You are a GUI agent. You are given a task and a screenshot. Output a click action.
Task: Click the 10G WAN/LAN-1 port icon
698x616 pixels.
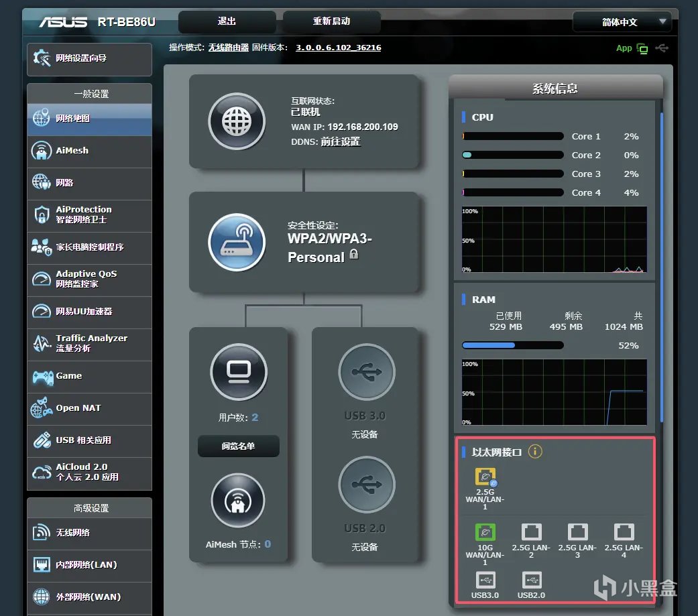(x=485, y=532)
